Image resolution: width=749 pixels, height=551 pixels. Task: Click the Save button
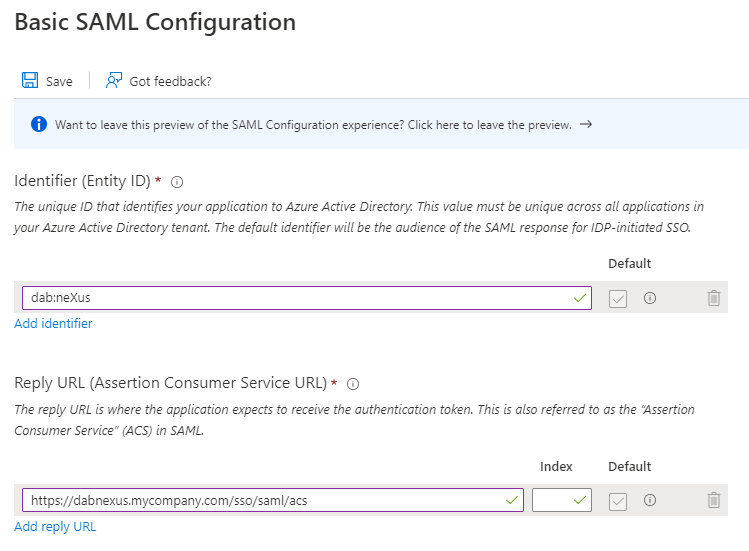[x=58, y=81]
